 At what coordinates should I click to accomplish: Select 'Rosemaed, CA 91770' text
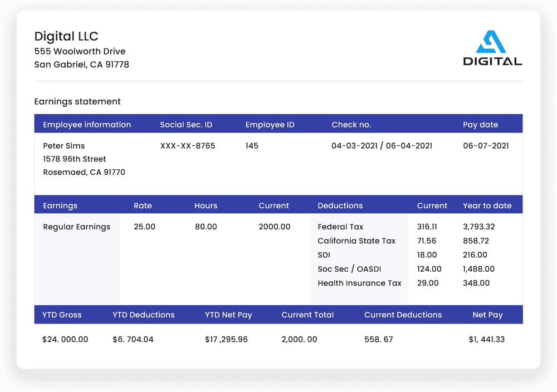coord(84,172)
